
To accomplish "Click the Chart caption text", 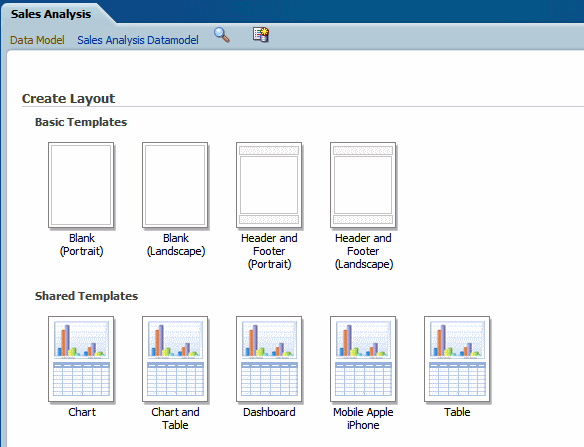I will pyautogui.click(x=82, y=412).
